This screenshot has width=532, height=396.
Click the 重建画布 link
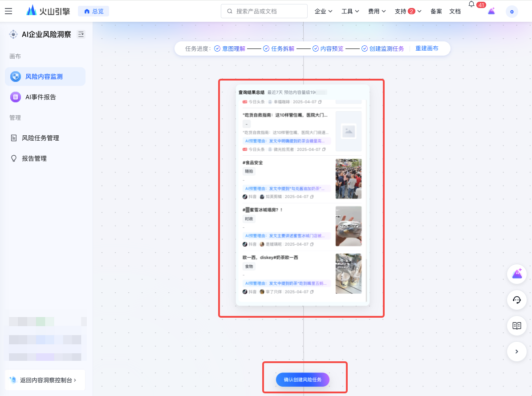click(426, 48)
